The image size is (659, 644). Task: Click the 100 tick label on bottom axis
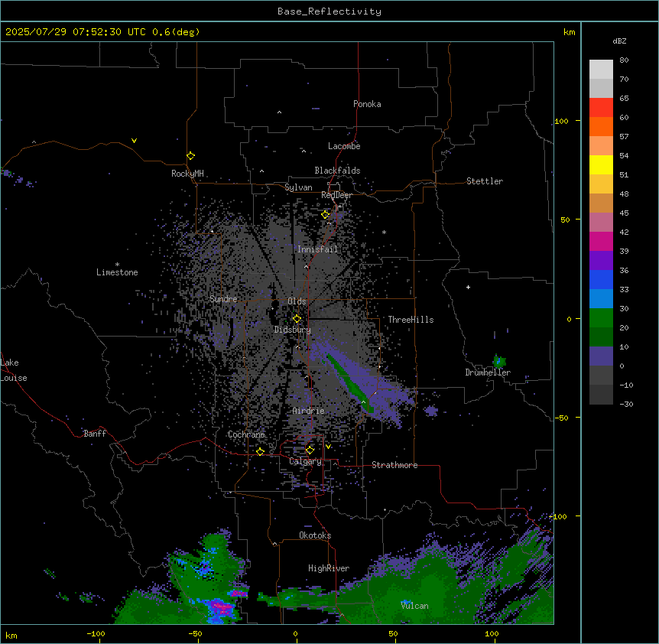492,634
